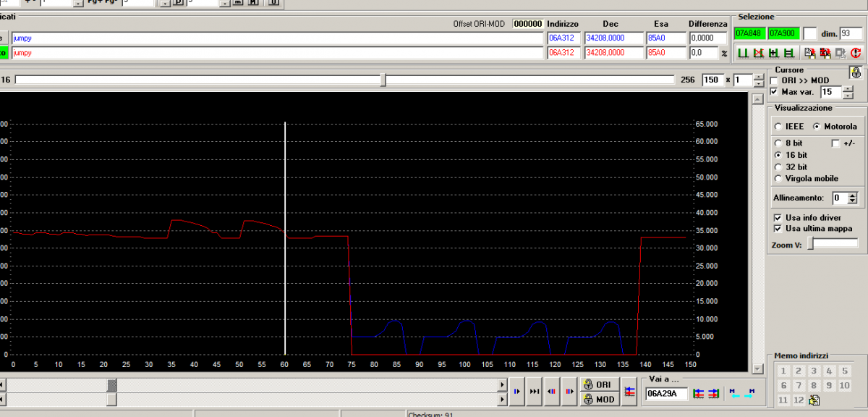The height and width of the screenshot is (417, 868).
Task: Click the blue step-forward arrow button
Action: point(517,392)
